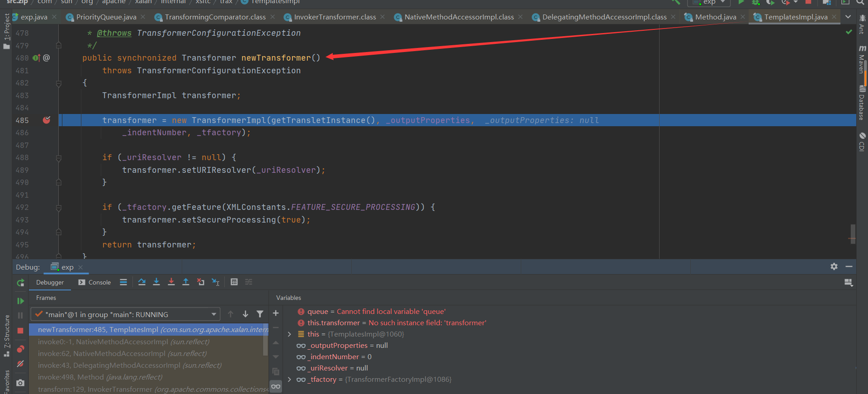Click the Force Step Into button

point(171,282)
